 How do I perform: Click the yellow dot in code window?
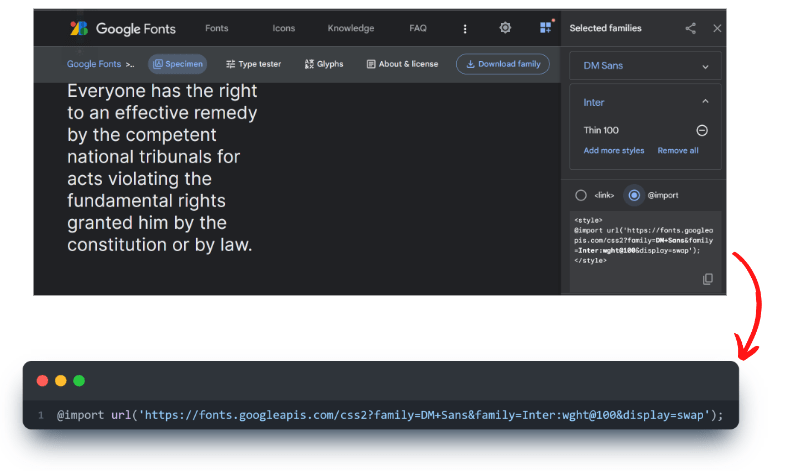[60, 381]
